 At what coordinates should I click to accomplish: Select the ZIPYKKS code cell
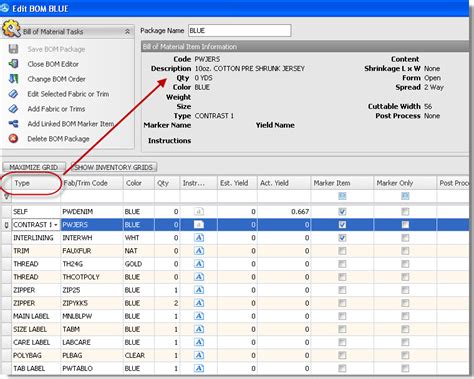pyautogui.click(x=92, y=303)
